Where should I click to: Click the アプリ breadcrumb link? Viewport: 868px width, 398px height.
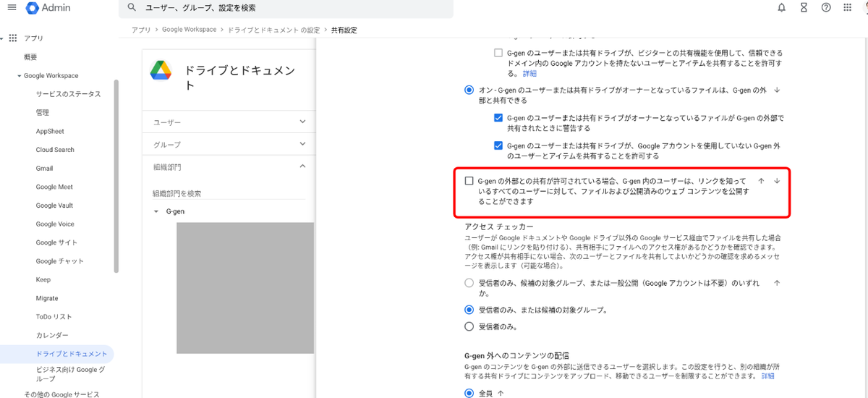141,30
